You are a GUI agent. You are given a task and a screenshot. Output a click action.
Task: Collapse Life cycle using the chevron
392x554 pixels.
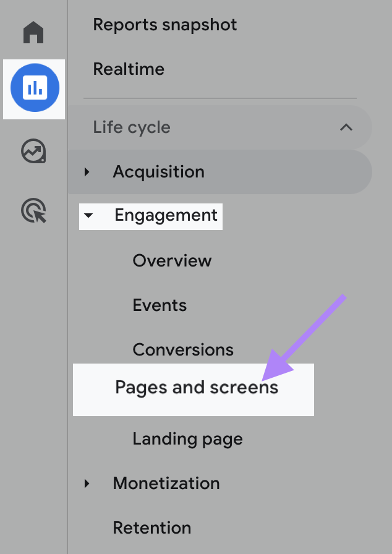pyautogui.click(x=346, y=127)
